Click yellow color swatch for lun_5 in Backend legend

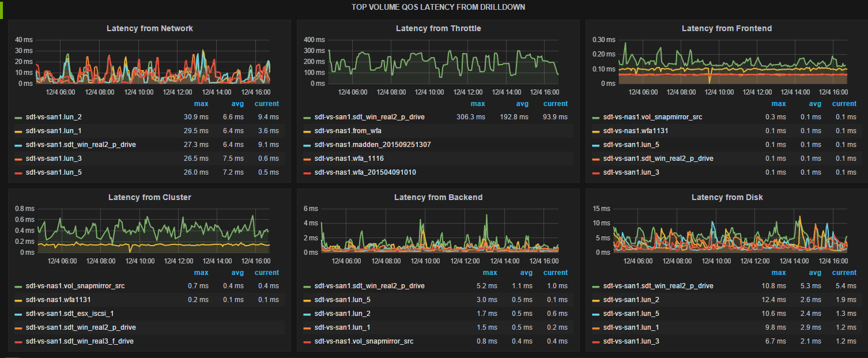[307, 300]
